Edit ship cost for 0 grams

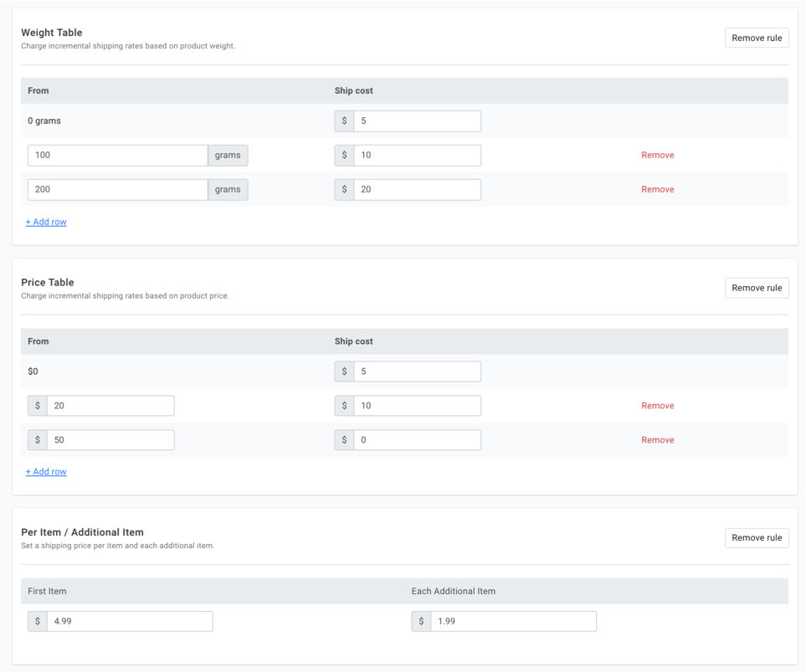click(x=418, y=121)
